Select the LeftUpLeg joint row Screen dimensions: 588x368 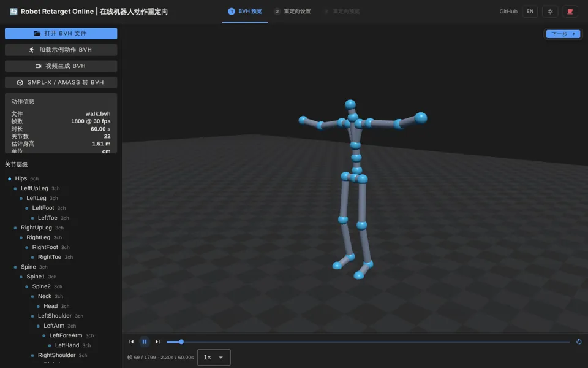pyautogui.click(x=61, y=188)
